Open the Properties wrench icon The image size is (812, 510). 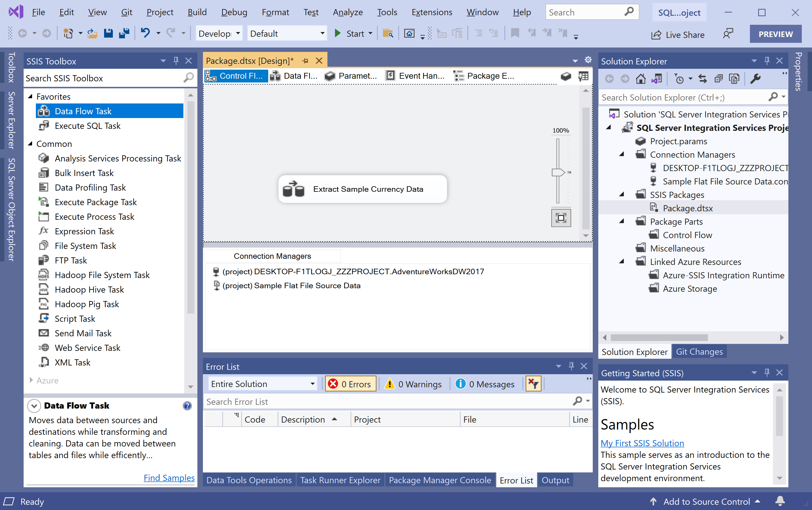pyautogui.click(x=755, y=79)
